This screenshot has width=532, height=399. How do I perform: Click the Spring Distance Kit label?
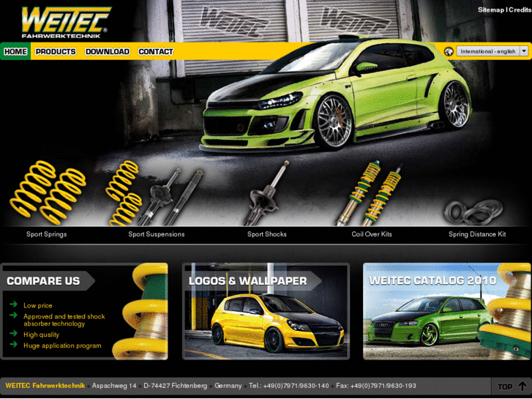tap(477, 234)
